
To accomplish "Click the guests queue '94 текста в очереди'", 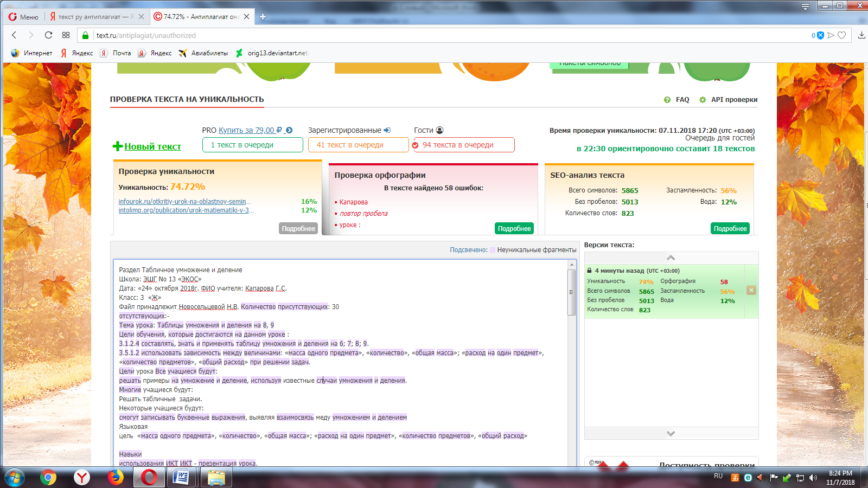I will point(464,145).
